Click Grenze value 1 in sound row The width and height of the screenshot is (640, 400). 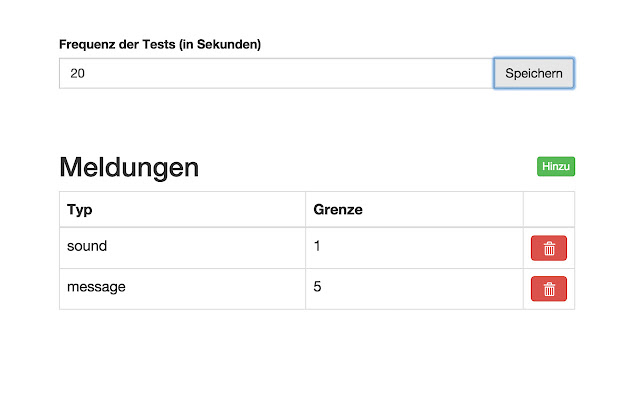[318, 246]
